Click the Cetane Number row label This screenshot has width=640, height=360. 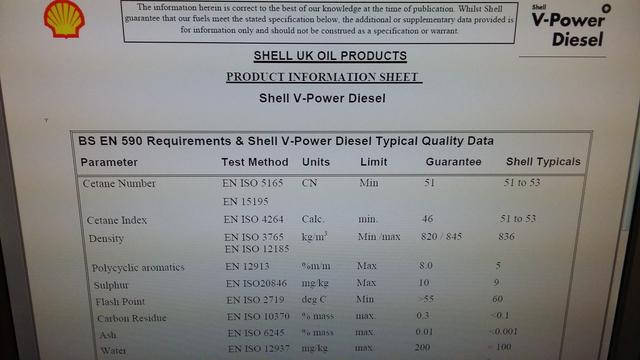pos(119,184)
